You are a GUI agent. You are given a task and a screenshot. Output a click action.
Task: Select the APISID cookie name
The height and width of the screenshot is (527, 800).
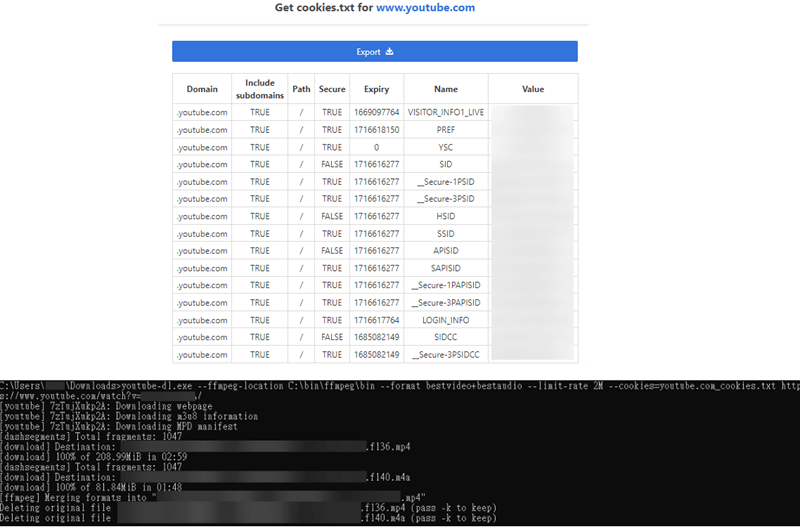(x=446, y=250)
